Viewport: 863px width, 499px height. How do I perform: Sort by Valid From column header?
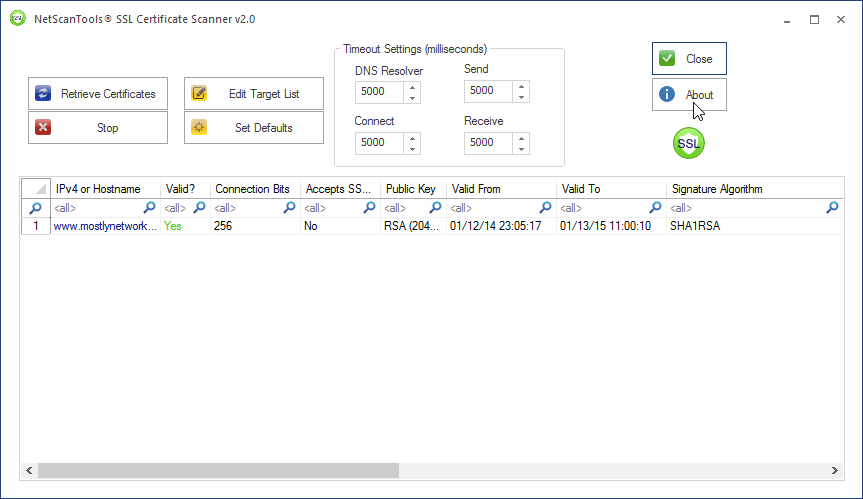pos(501,189)
